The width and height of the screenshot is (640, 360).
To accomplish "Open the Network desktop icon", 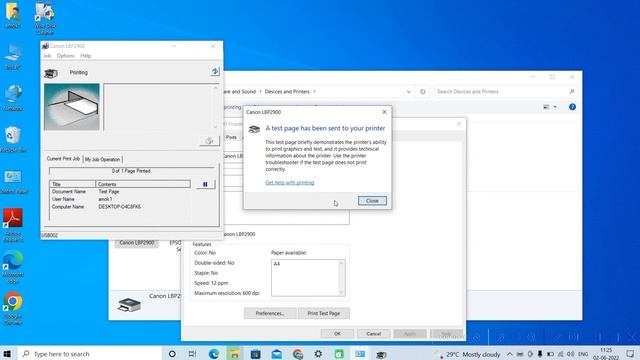I will click(13, 98).
